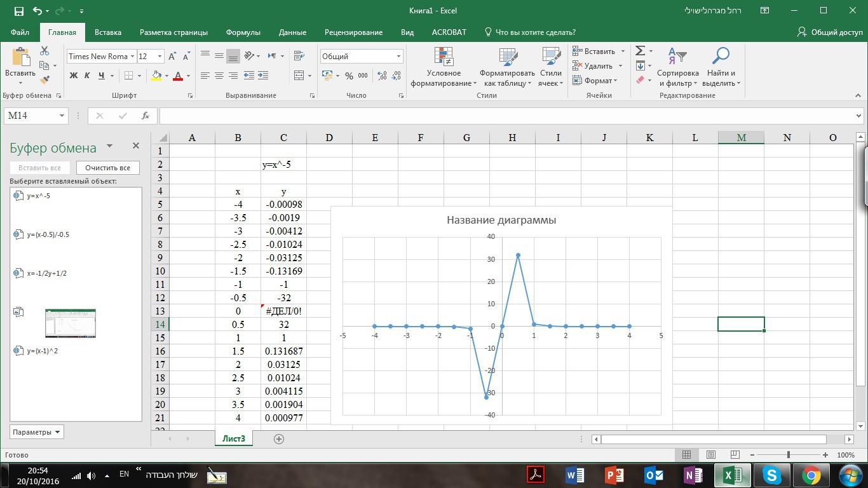This screenshot has width=868, height=488.
Task: Open Word from the Windows taskbar
Action: pos(575,475)
